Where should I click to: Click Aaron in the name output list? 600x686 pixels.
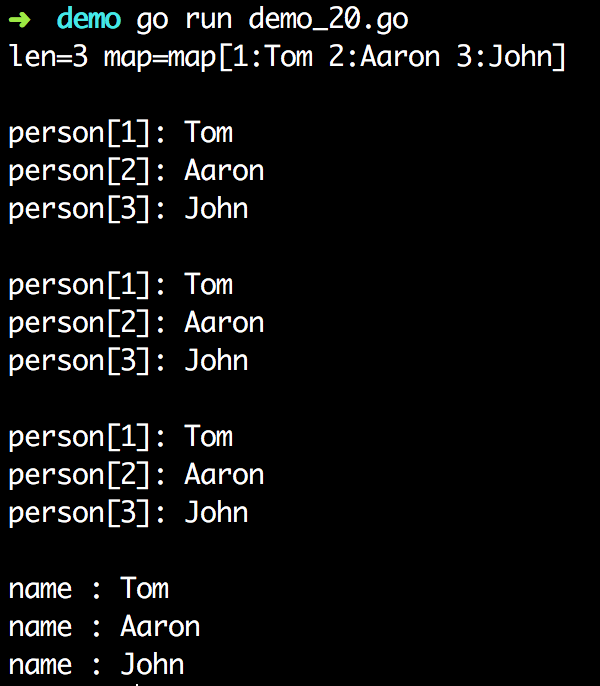click(x=160, y=627)
